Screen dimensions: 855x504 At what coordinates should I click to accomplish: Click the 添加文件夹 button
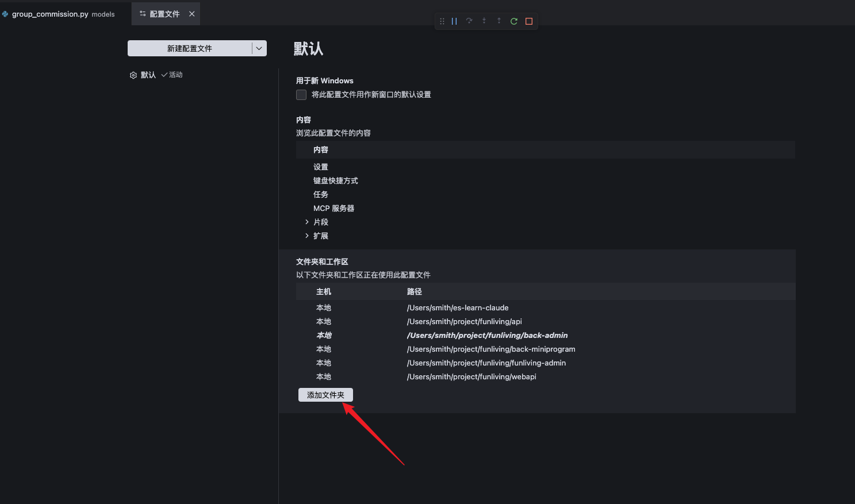tap(325, 395)
